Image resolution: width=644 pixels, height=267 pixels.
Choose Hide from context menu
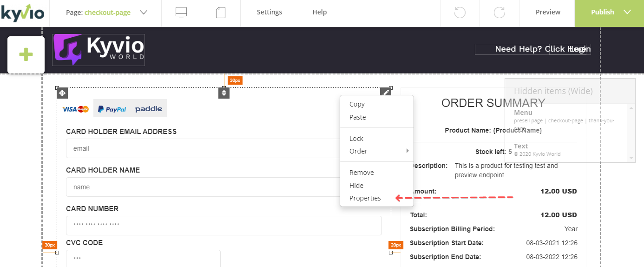tap(356, 186)
